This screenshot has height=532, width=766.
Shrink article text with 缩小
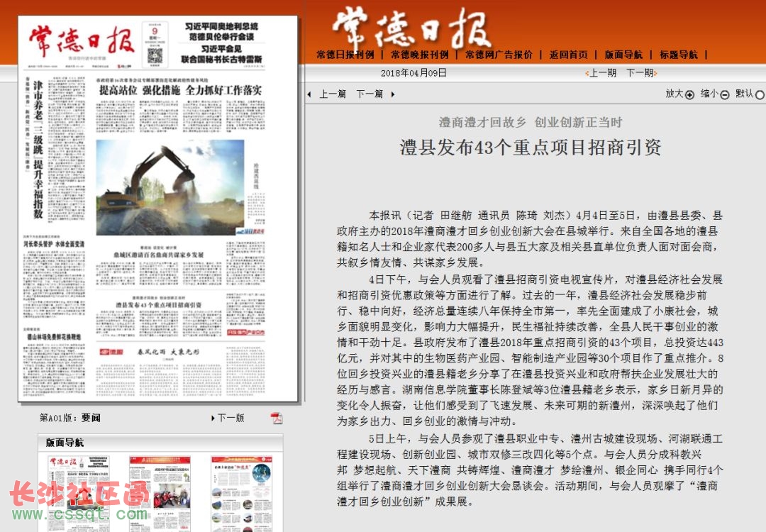tap(710, 94)
